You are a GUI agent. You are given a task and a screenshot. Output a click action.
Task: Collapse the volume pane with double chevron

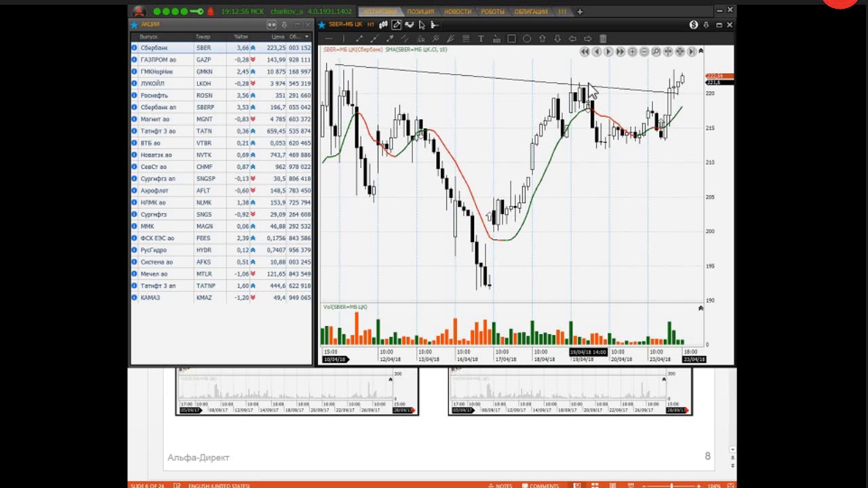click(x=701, y=308)
